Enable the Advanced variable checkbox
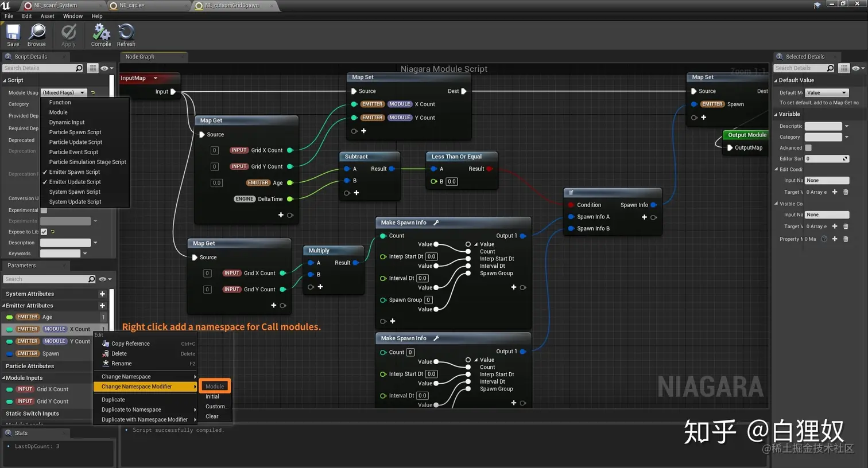Image resolution: width=868 pixels, height=468 pixels. point(808,148)
